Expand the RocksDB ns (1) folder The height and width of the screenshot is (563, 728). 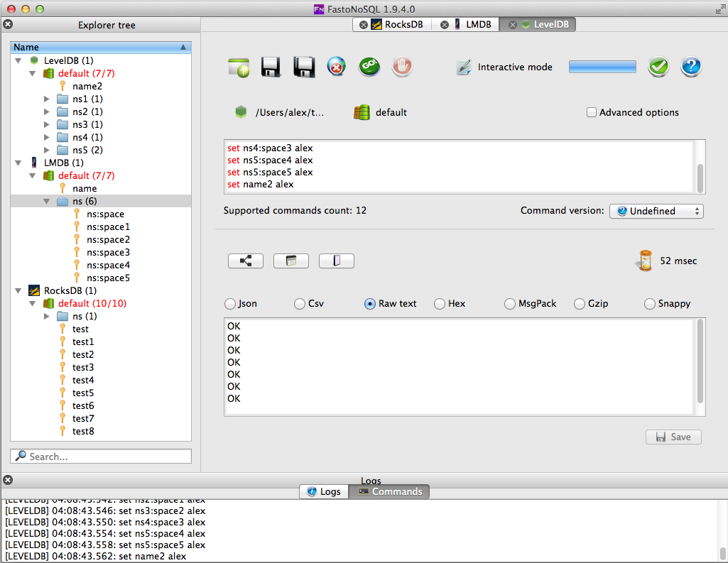(x=46, y=316)
